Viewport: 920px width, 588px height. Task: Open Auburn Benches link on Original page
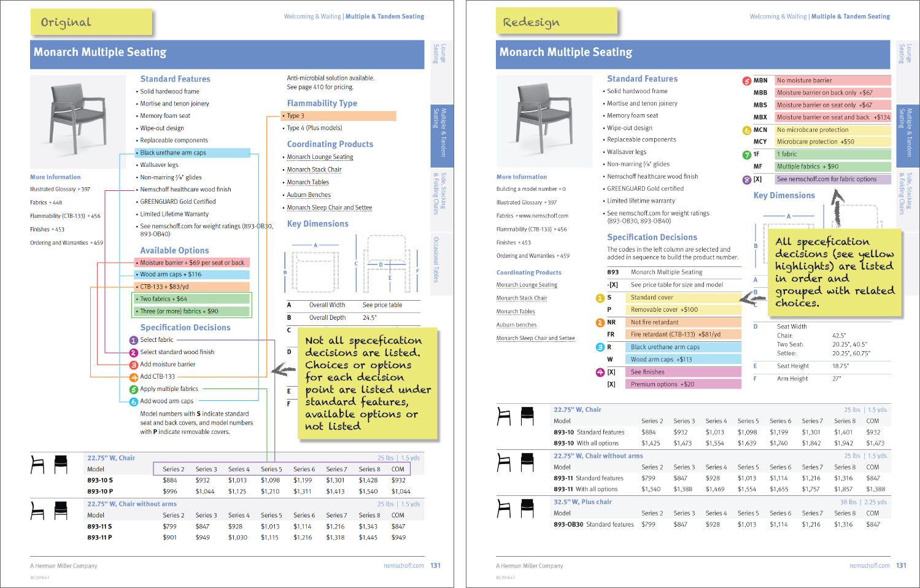tap(309, 195)
